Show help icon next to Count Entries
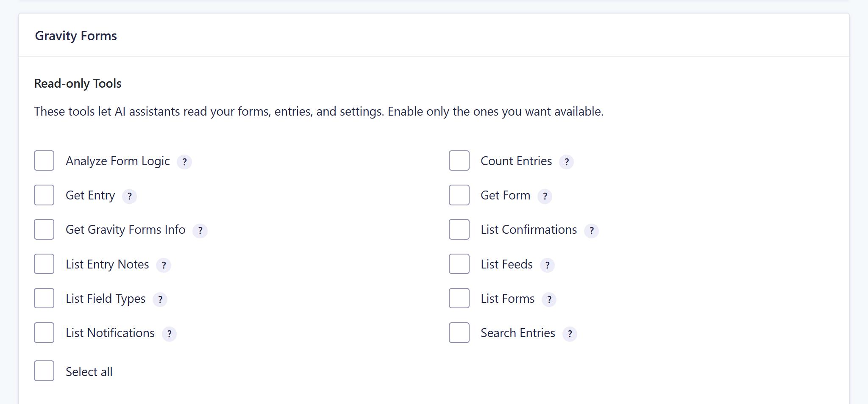 tap(567, 162)
